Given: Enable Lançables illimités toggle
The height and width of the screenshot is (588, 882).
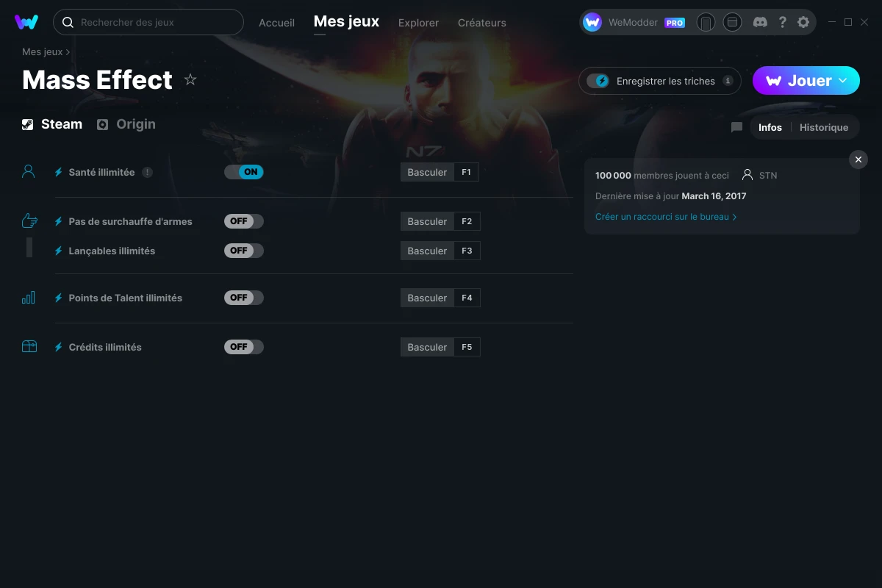Looking at the screenshot, I should click(244, 251).
